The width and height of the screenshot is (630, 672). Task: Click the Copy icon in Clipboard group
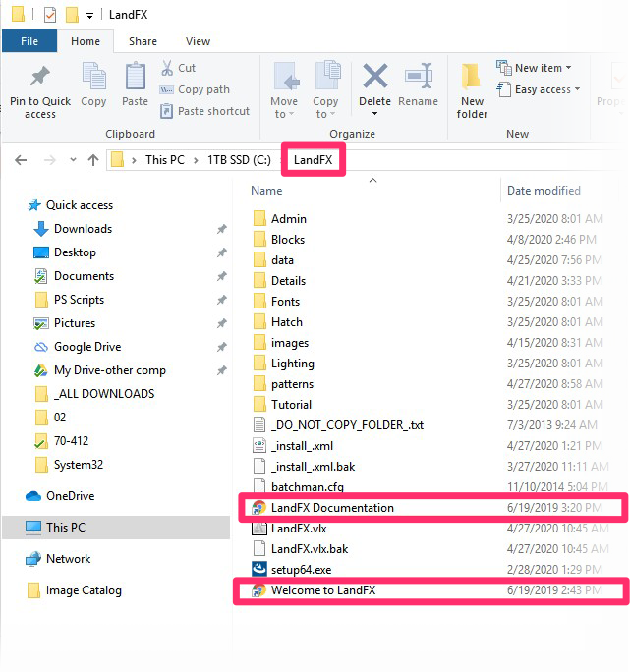[x=93, y=78]
